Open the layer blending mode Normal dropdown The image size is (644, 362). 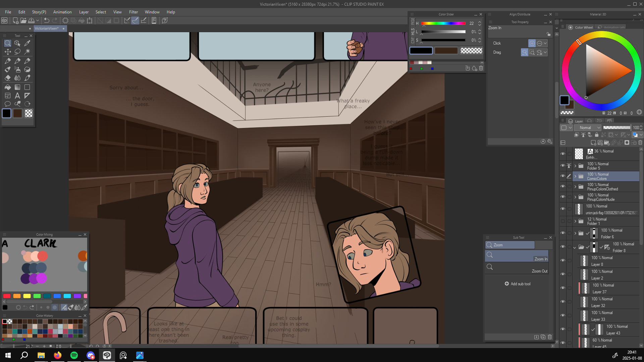pyautogui.click(x=588, y=128)
